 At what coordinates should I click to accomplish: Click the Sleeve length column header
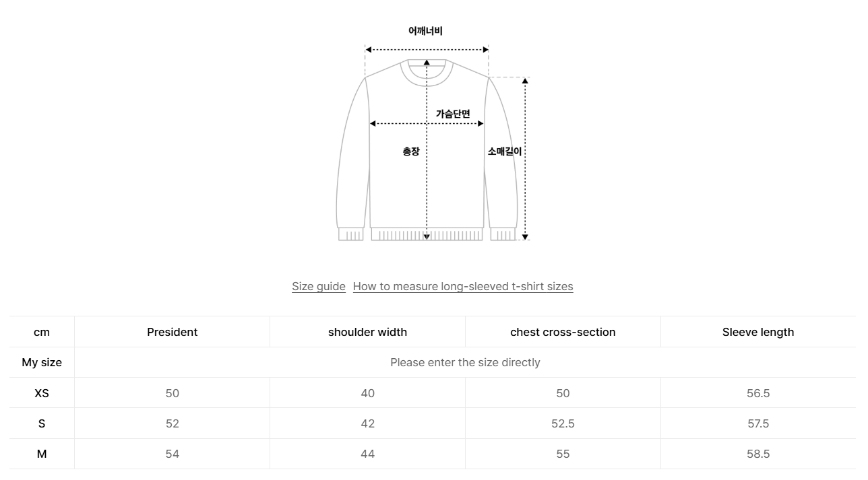758,332
